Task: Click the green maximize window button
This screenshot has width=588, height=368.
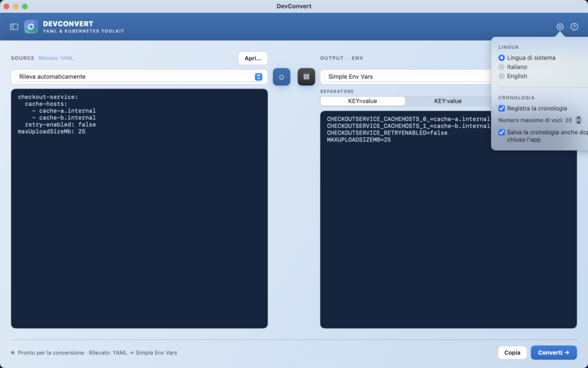Action: click(x=25, y=6)
